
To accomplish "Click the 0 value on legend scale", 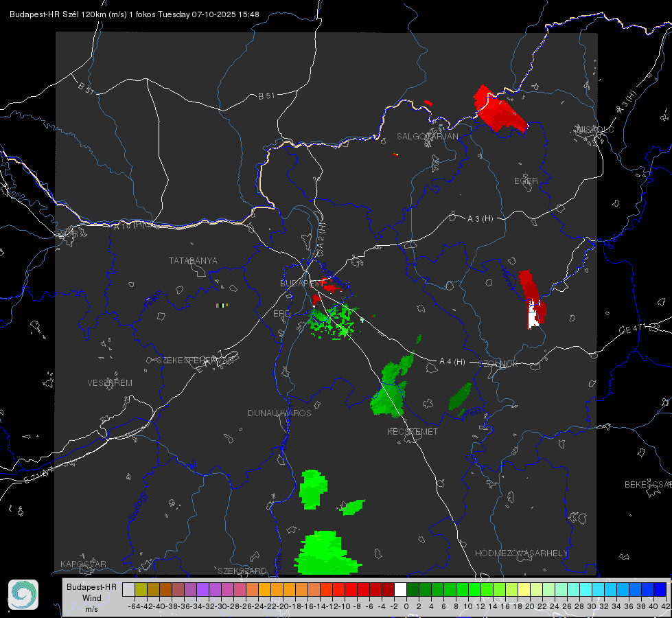I will tap(406, 606).
